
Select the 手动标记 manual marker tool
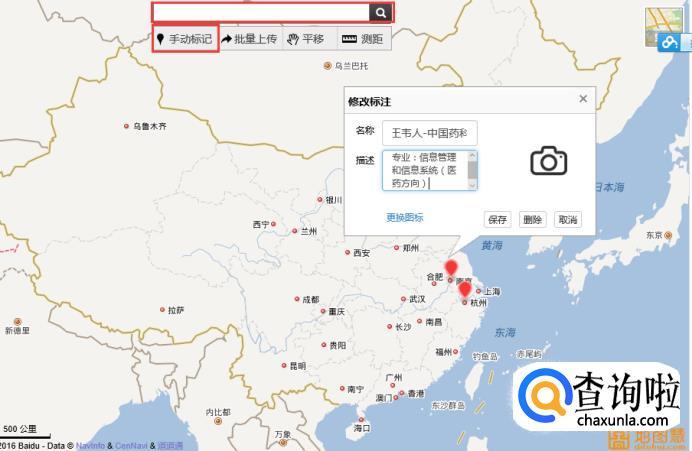[x=186, y=39]
